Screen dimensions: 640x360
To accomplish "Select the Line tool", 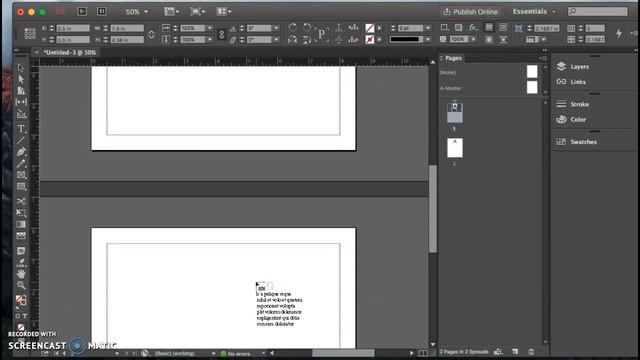I will 21,140.
